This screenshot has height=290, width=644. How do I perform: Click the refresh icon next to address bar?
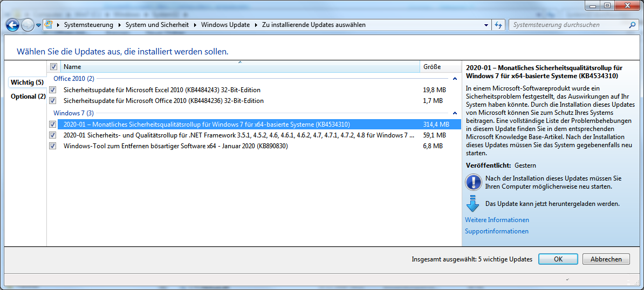pyautogui.click(x=498, y=25)
